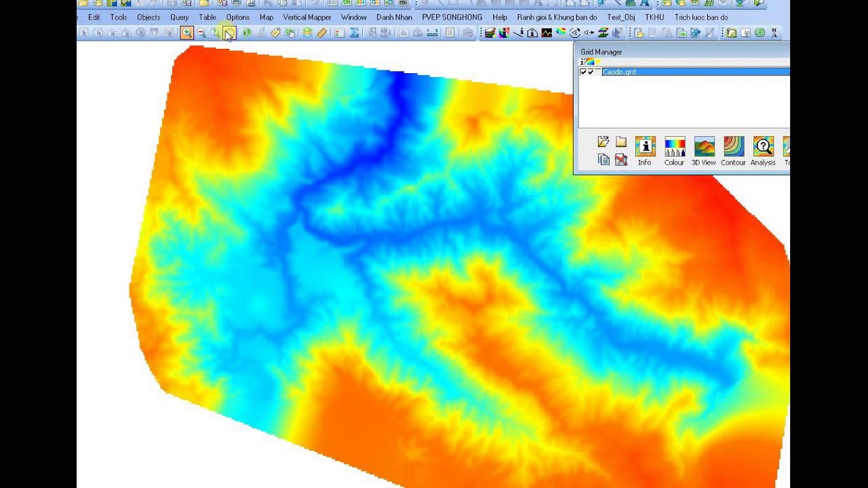Open the TKHU menu
The image size is (868, 488).
(x=655, y=17)
